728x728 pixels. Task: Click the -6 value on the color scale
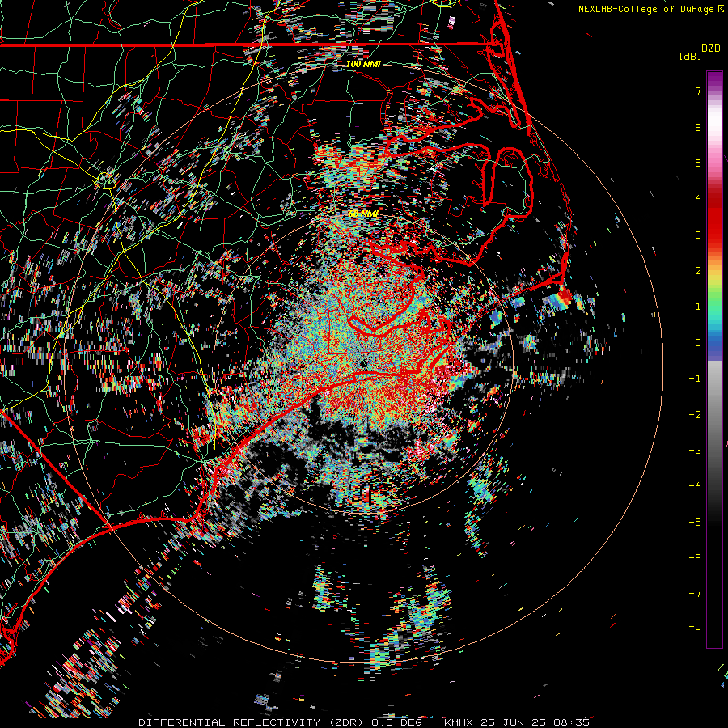click(695, 557)
